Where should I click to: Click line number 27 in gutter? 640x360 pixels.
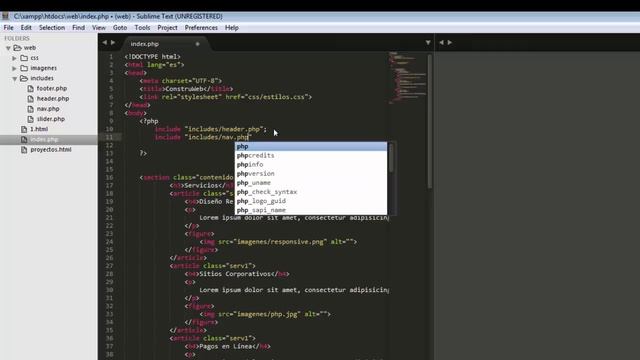[x=109, y=266]
